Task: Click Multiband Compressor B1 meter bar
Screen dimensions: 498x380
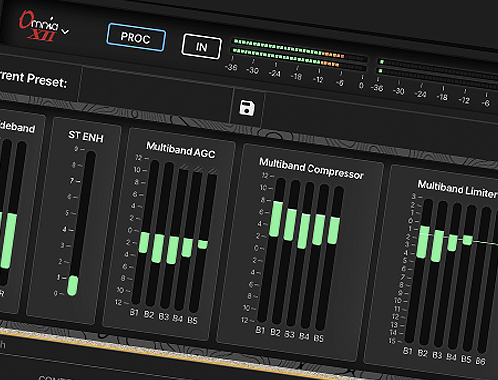Action: [272, 250]
